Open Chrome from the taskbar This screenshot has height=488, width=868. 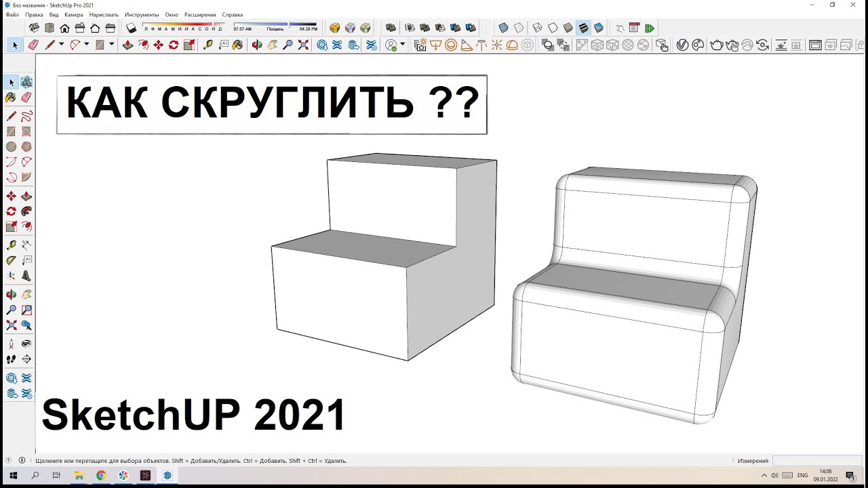coord(101,475)
